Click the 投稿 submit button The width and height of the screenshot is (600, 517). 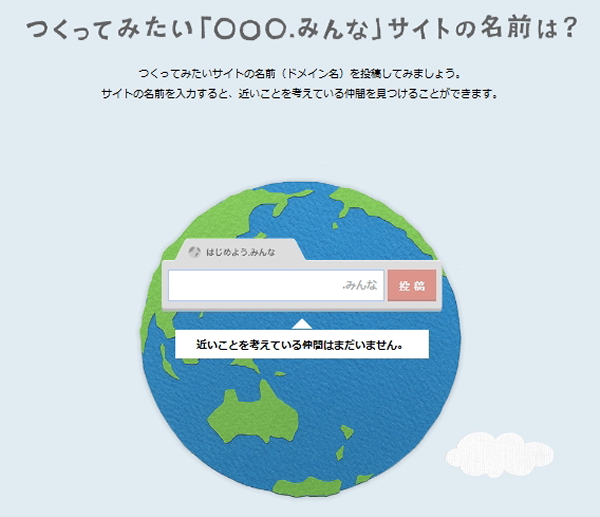coord(411,286)
